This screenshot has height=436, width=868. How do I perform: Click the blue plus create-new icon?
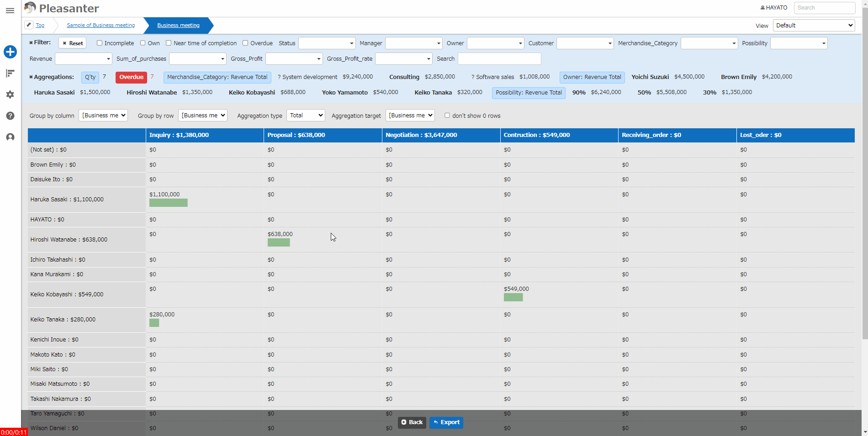click(x=10, y=52)
